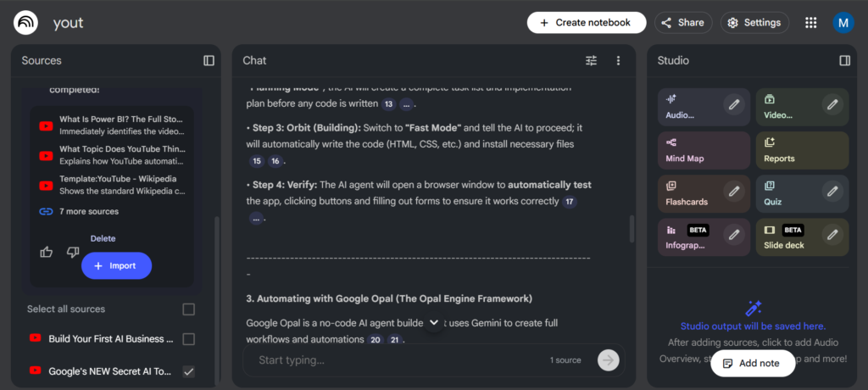Viewport: 868px width, 390px height.
Task: Tick the Build Your First AI Business checkbox
Action: click(189, 339)
